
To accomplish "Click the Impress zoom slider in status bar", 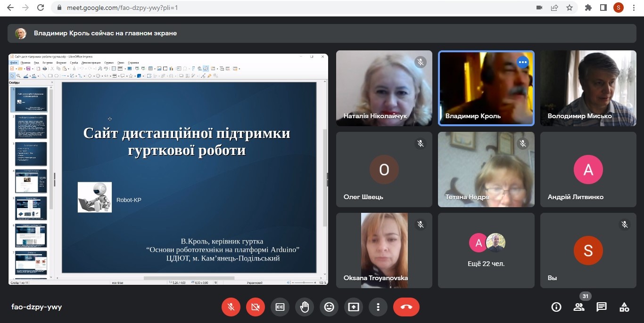I will (304, 283).
